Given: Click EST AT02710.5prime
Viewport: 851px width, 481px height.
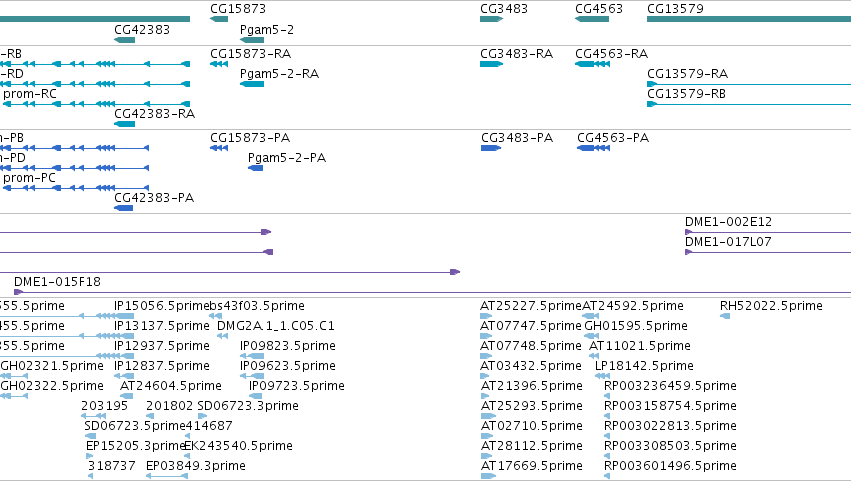Looking at the screenshot, I should click(x=532, y=427).
